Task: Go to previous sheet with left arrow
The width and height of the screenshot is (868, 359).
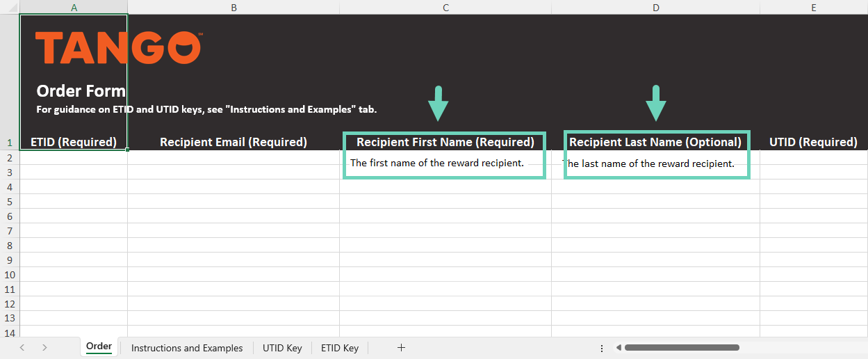Action: [x=22, y=348]
